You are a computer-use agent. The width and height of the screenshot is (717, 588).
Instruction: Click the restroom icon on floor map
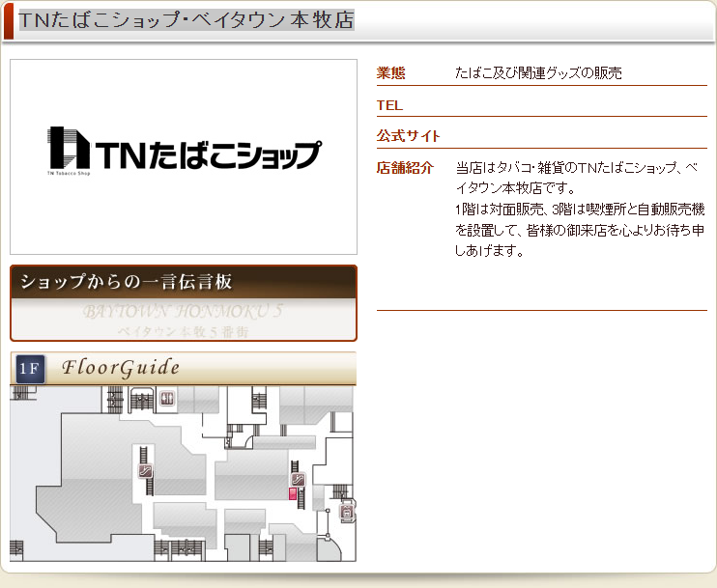167,398
